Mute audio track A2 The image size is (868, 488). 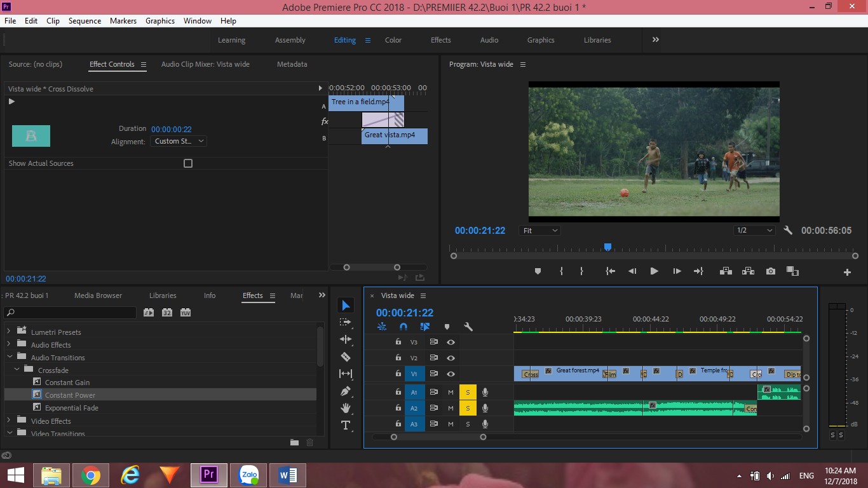[x=451, y=408]
